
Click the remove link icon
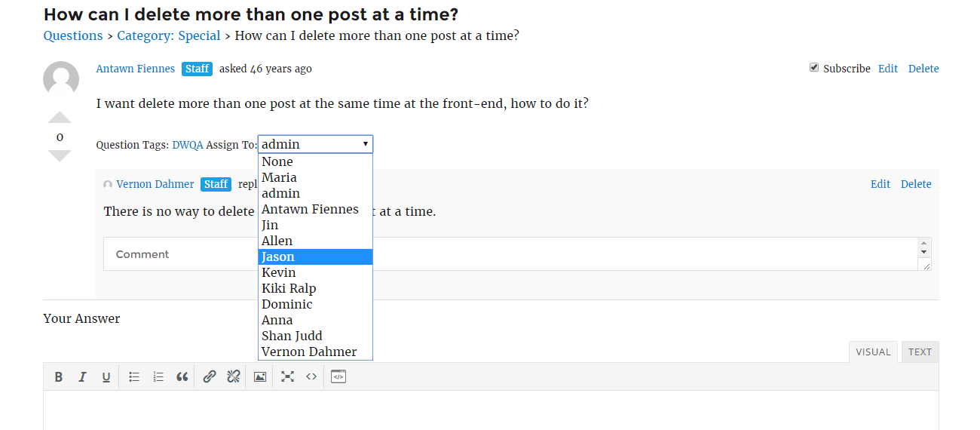pos(234,377)
